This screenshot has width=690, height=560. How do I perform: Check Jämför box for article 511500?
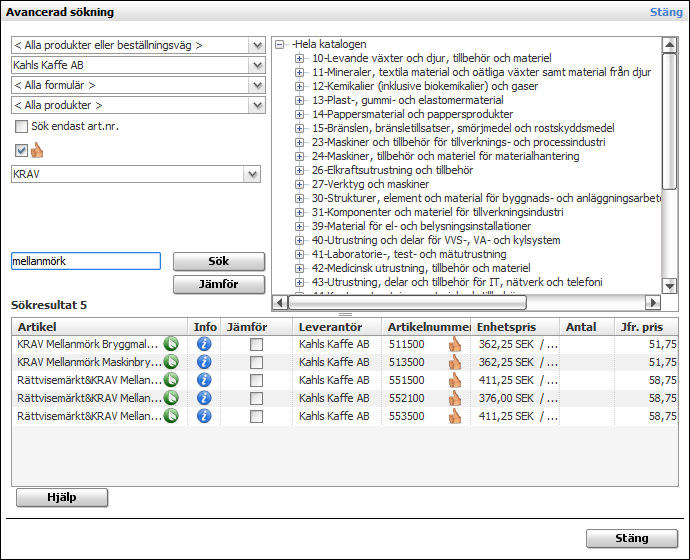tap(256, 344)
